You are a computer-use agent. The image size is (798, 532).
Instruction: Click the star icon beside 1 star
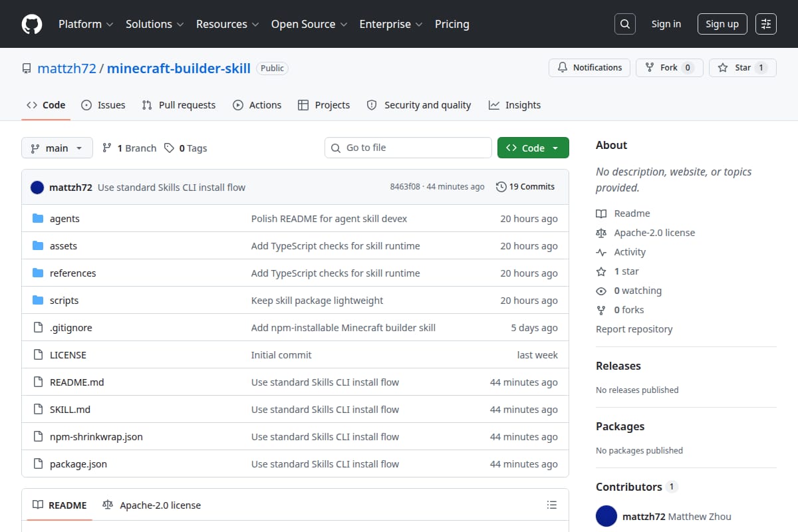click(x=601, y=271)
